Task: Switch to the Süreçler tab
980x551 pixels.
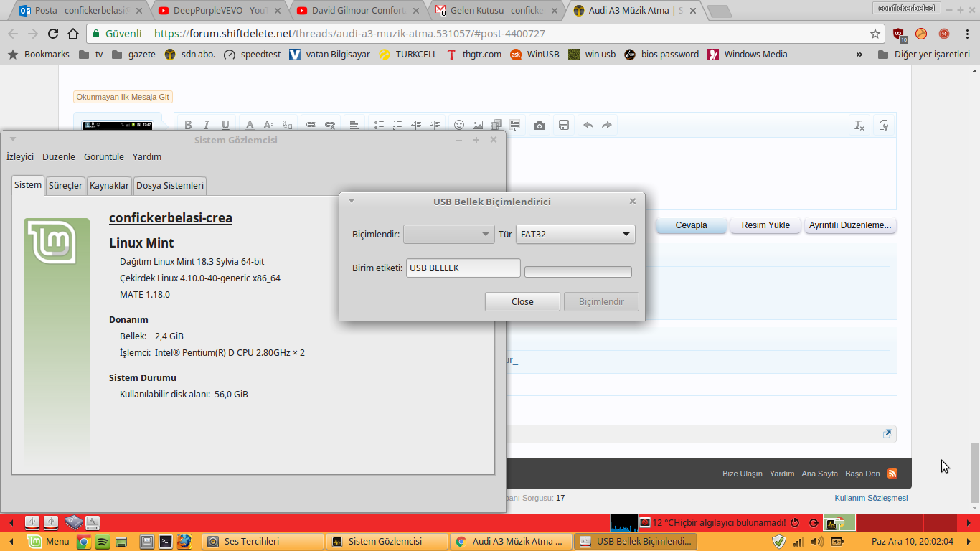Action: 65,186
